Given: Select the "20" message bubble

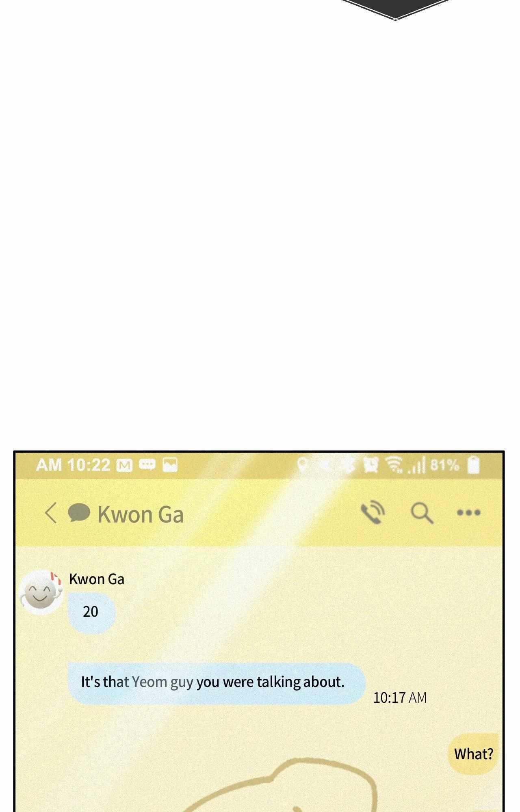Looking at the screenshot, I should click(91, 612).
